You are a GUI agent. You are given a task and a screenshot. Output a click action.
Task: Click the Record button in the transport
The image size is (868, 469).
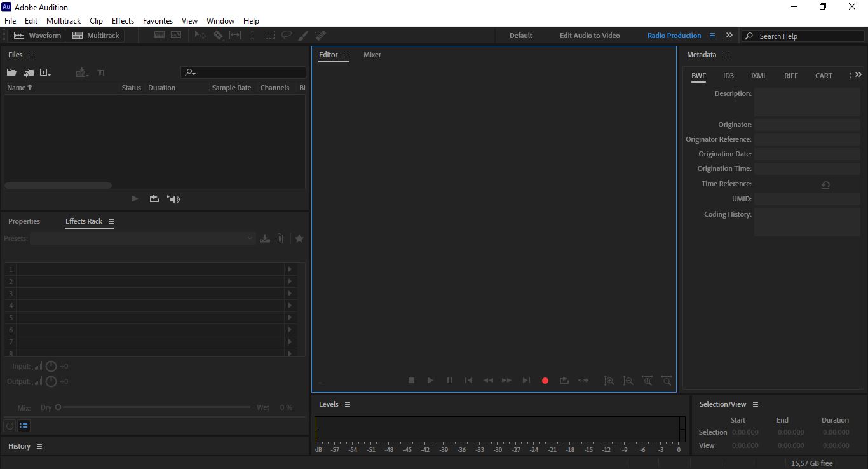[x=545, y=381]
